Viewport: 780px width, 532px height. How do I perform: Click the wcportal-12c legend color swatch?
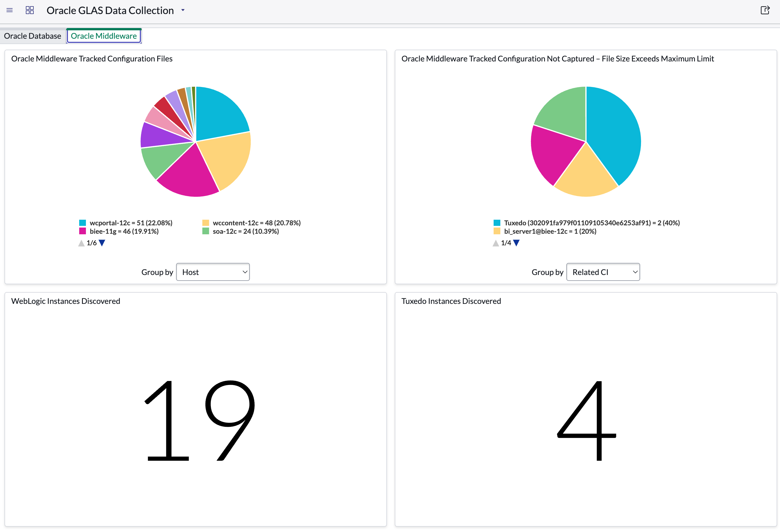coord(83,223)
